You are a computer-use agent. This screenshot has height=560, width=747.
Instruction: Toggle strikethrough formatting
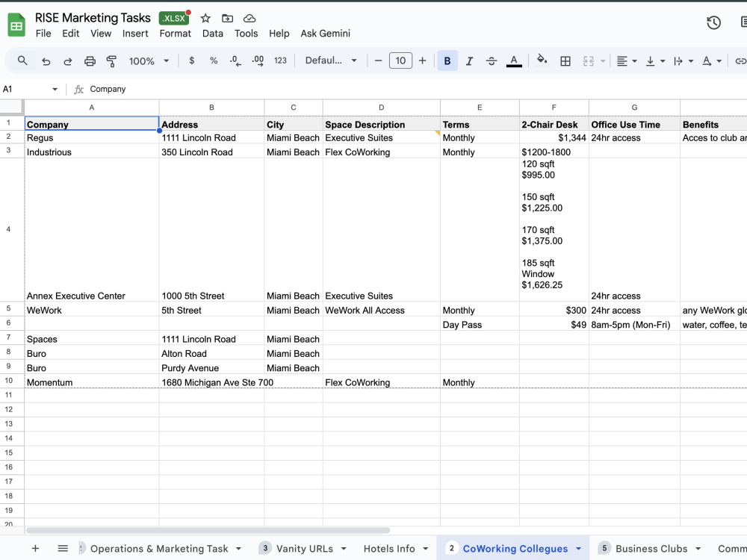(x=492, y=61)
